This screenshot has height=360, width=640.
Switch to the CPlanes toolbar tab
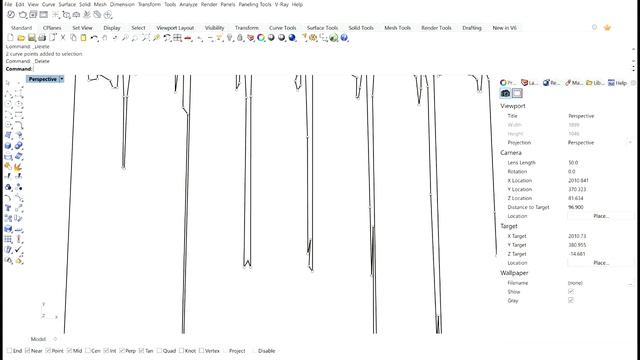pyautogui.click(x=52, y=28)
